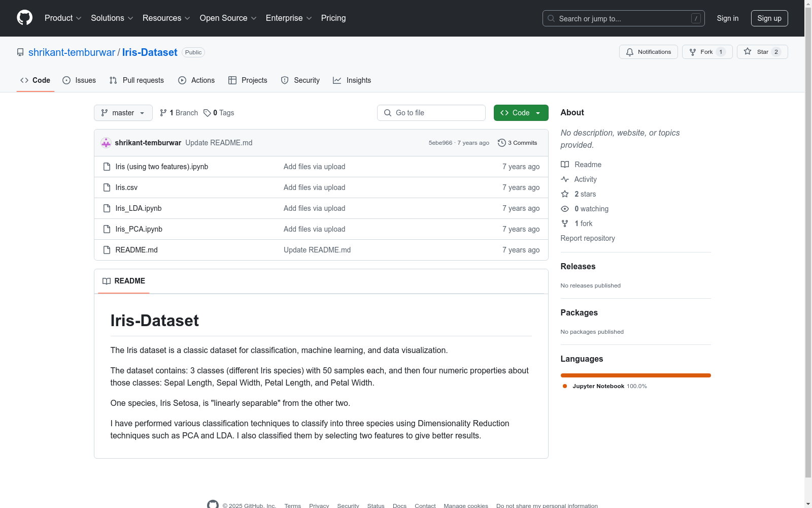The height and width of the screenshot is (508, 812).
Task: Click the orange Languages bar
Action: 635,375
